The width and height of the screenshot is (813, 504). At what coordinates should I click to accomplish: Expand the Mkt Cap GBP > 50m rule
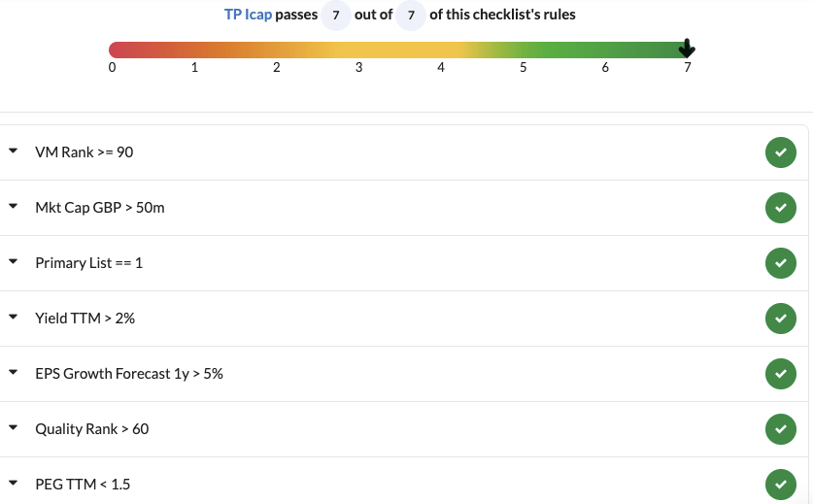pyautogui.click(x=14, y=208)
